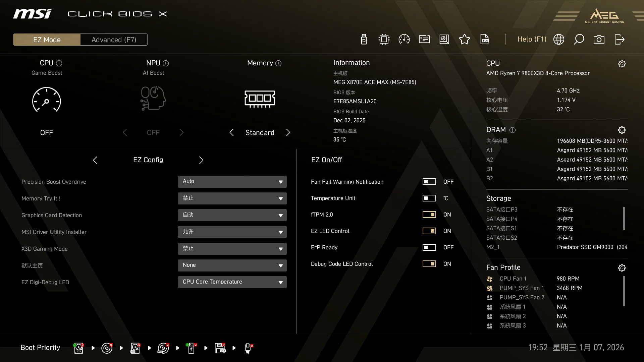Click the CPU chip icon in the toolbar
The height and width of the screenshot is (362, 644).
tap(384, 40)
